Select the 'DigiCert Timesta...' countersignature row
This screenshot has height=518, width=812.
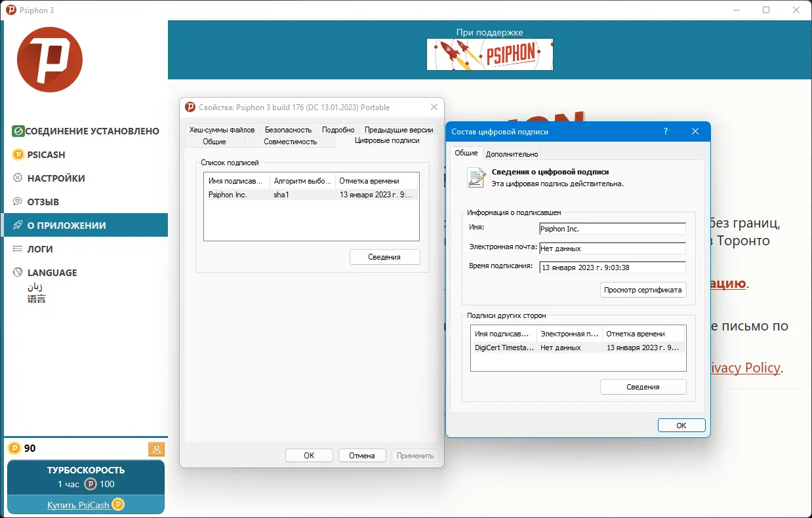(579, 348)
